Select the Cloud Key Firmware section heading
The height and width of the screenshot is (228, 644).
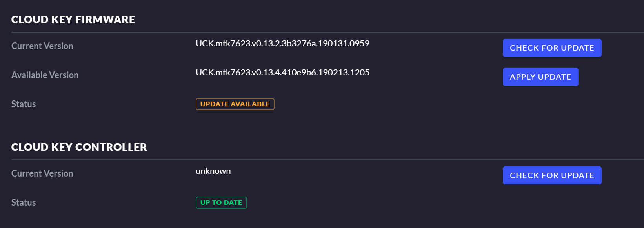tap(73, 20)
